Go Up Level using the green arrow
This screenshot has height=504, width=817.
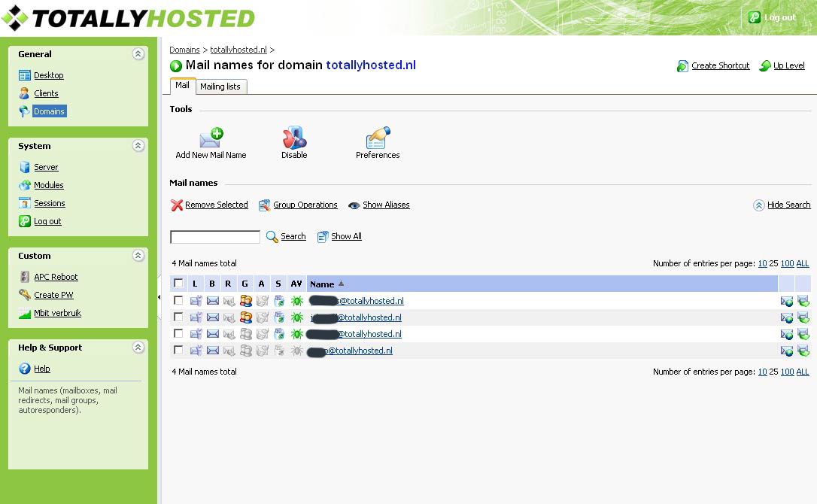(x=765, y=66)
